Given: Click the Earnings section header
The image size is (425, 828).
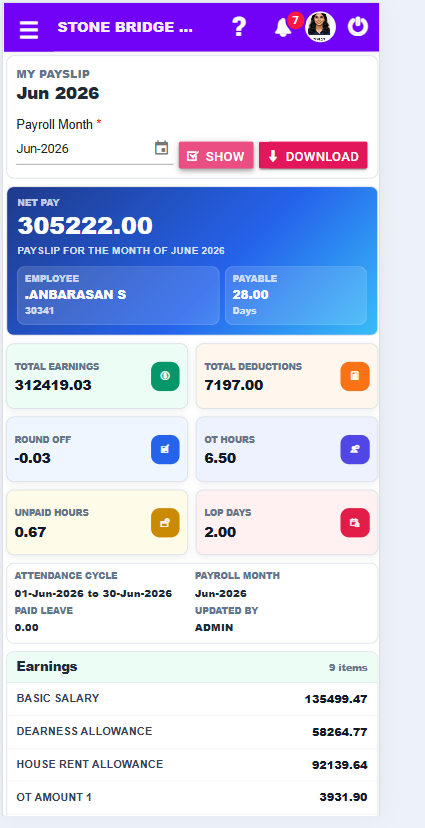Looking at the screenshot, I should (192, 667).
